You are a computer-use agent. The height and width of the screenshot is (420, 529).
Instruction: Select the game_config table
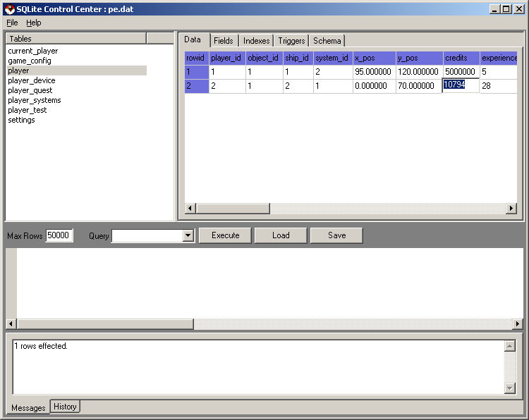pos(30,61)
